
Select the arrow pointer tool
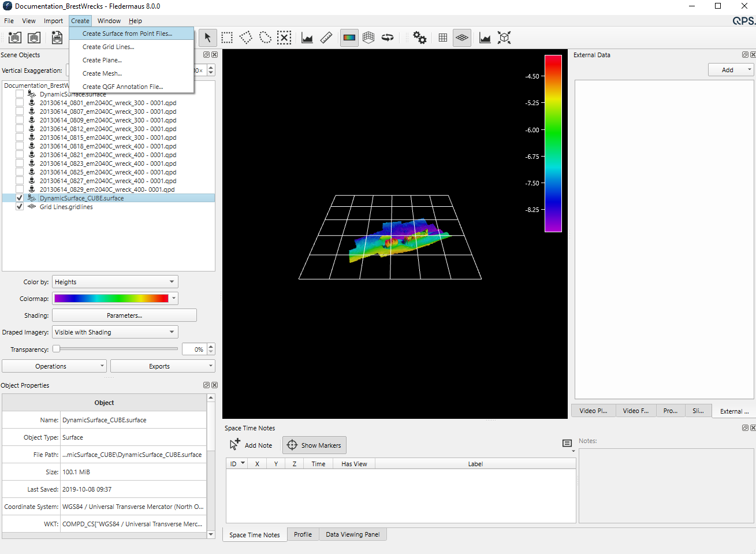207,38
